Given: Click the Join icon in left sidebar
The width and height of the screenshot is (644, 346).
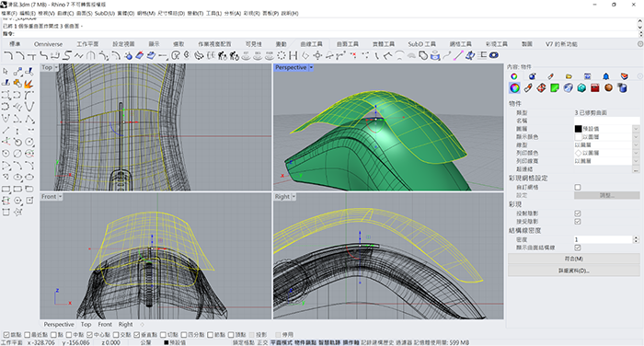Looking at the screenshot, I should coord(17,84).
